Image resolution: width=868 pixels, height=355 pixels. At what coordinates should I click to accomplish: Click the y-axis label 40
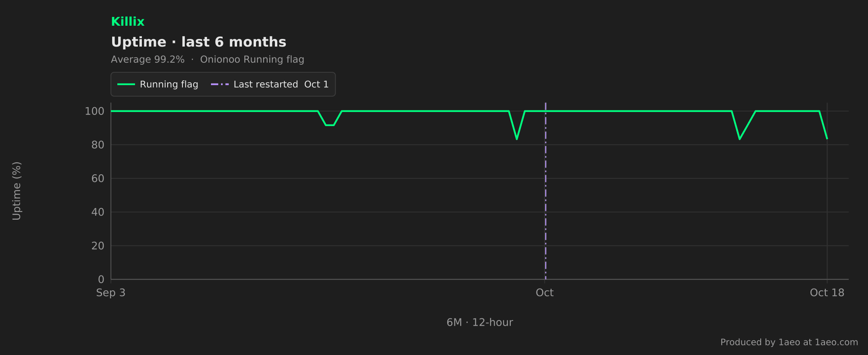[98, 212]
